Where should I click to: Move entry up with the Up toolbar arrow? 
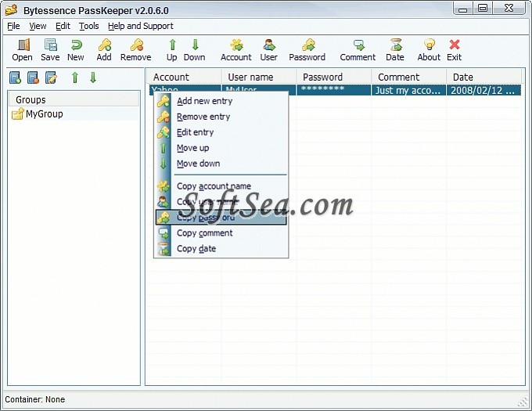click(x=172, y=50)
